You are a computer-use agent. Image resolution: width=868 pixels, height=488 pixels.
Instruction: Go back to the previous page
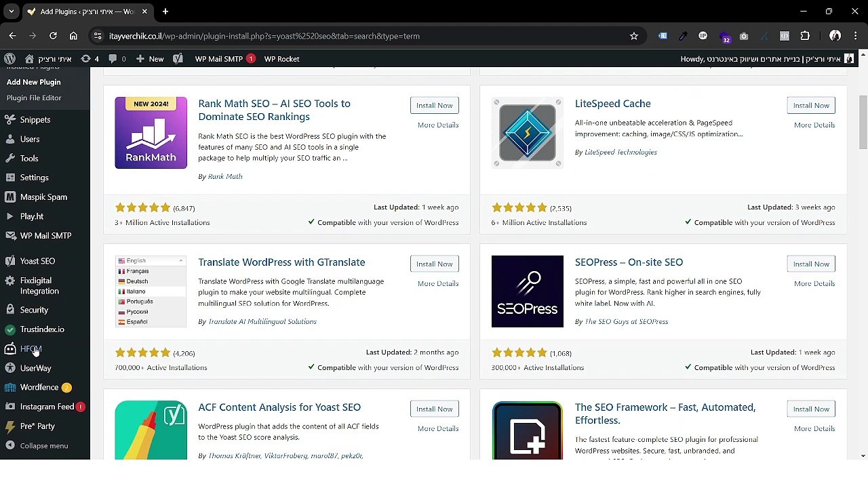12,36
